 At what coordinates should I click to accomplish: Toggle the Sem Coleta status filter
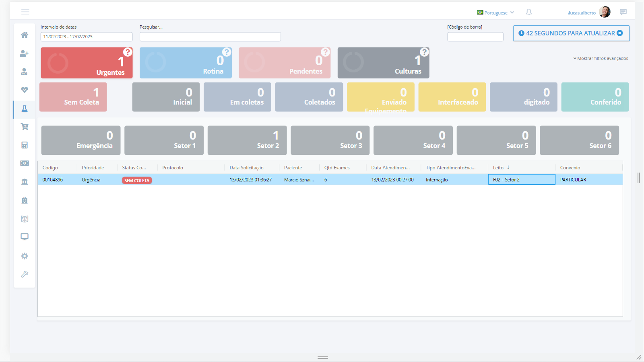point(73,97)
